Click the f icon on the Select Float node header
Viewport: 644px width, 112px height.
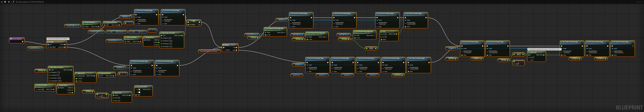[529, 52]
